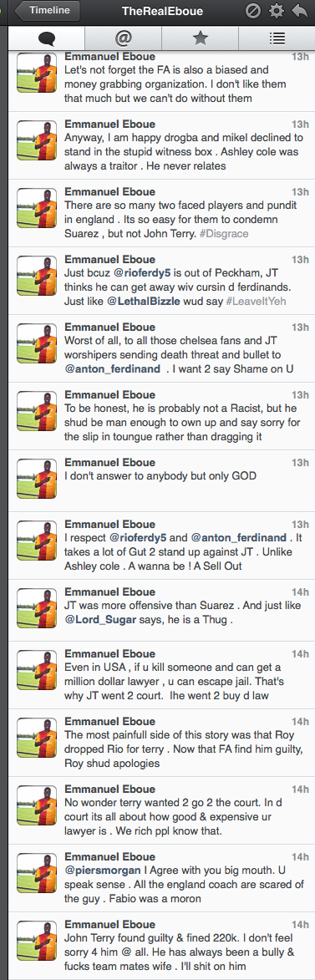Open the star favorites tab

(200, 38)
